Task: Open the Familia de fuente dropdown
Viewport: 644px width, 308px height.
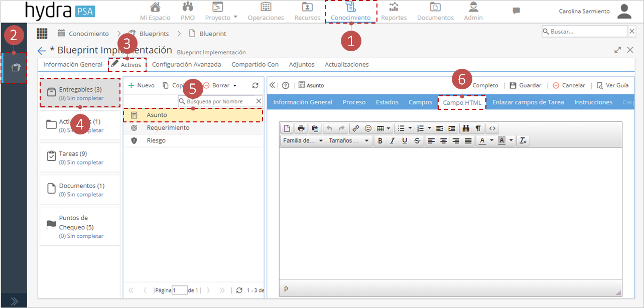Action: 303,141
